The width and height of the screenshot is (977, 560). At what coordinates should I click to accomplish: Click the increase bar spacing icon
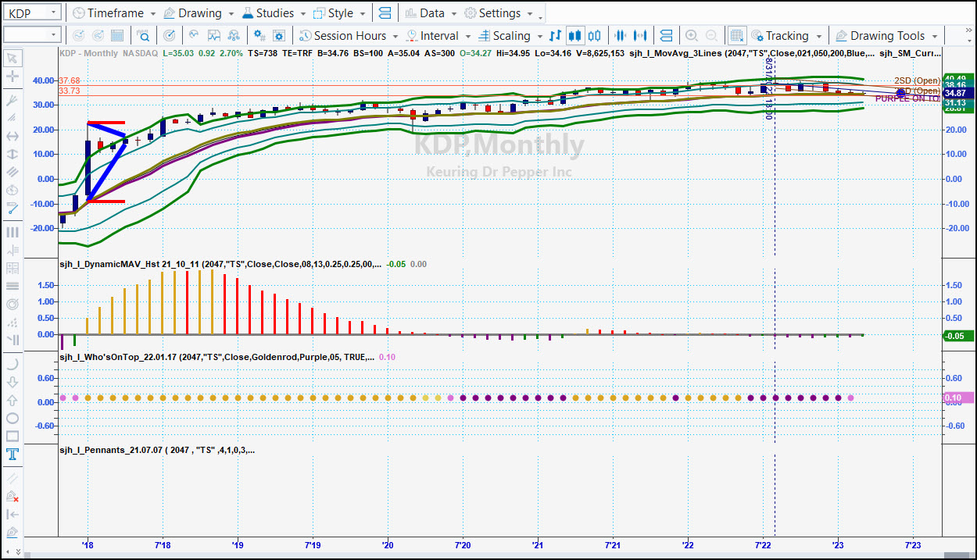pyautogui.click(x=641, y=35)
